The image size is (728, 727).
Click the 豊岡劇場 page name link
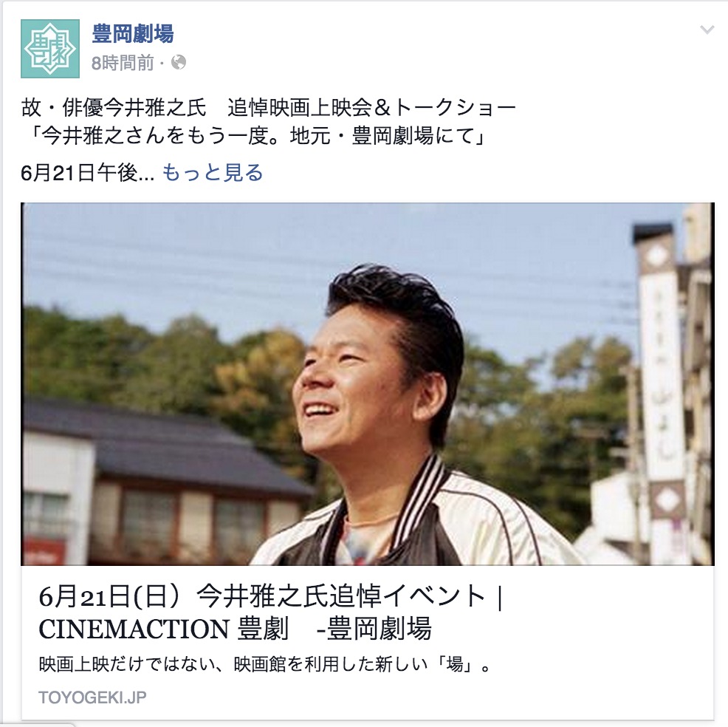(133, 33)
